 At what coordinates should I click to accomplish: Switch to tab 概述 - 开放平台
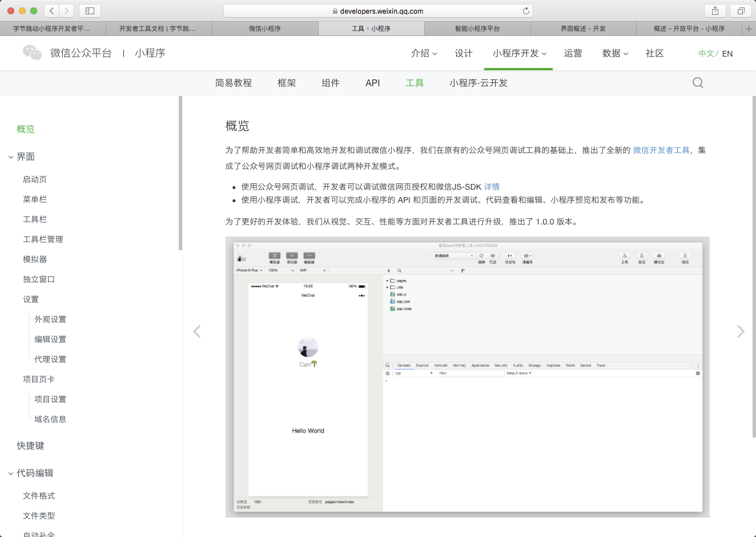[689, 29]
